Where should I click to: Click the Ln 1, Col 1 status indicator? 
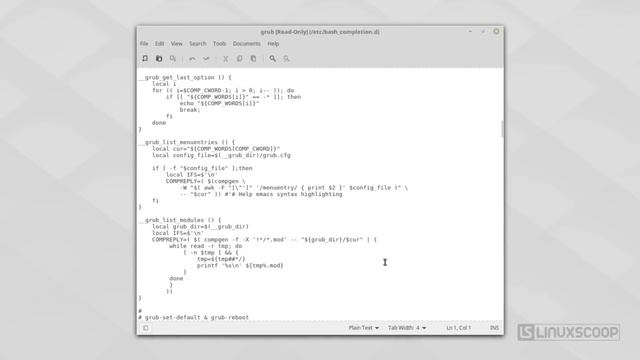coord(458,328)
